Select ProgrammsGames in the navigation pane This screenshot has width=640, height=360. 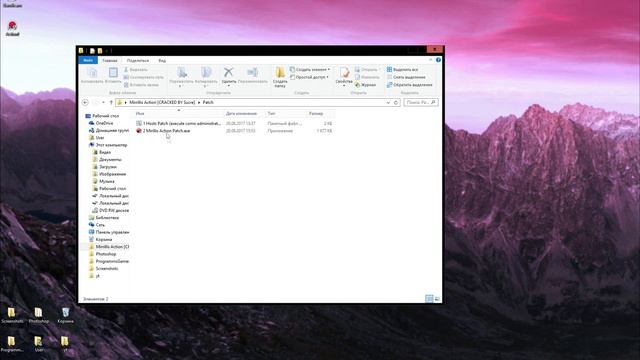(109, 261)
